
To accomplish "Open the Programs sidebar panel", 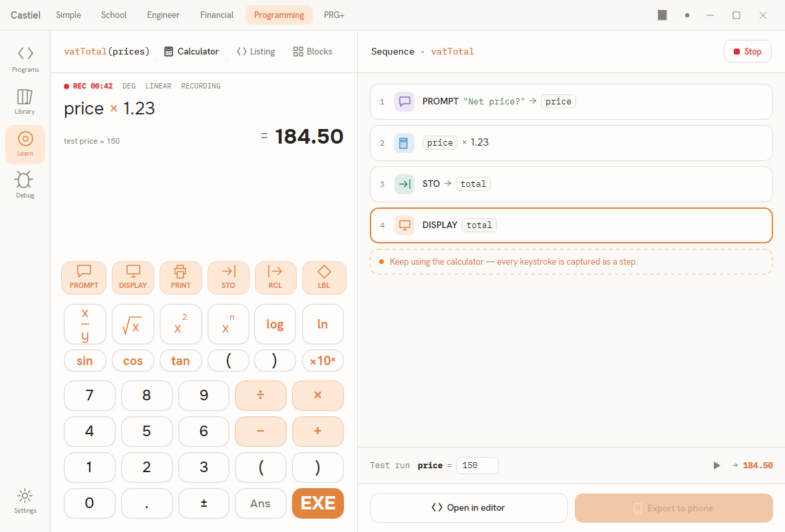I will coord(25,60).
